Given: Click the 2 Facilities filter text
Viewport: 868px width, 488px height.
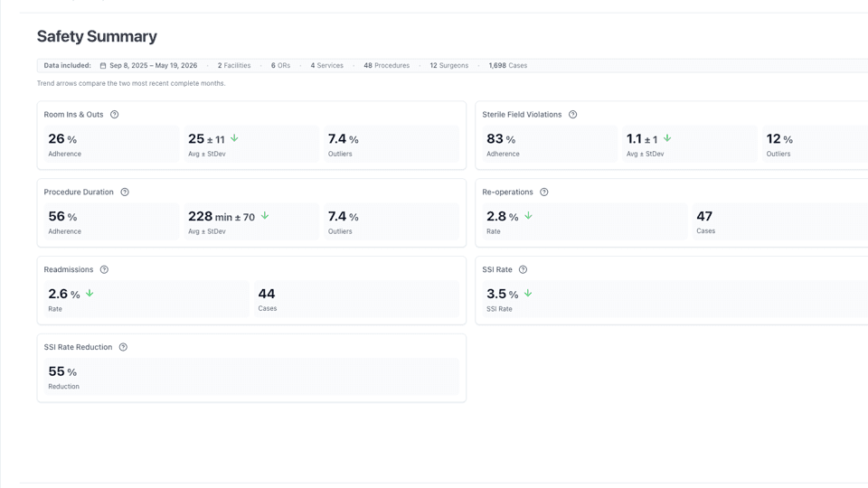Looking at the screenshot, I should pyautogui.click(x=234, y=65).
